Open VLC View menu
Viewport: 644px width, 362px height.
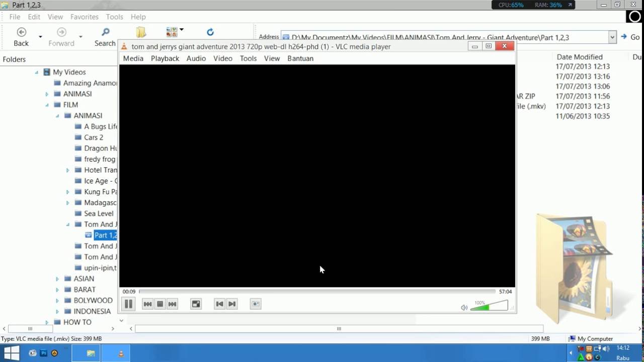pyautogui.click(x=272, y=58)
